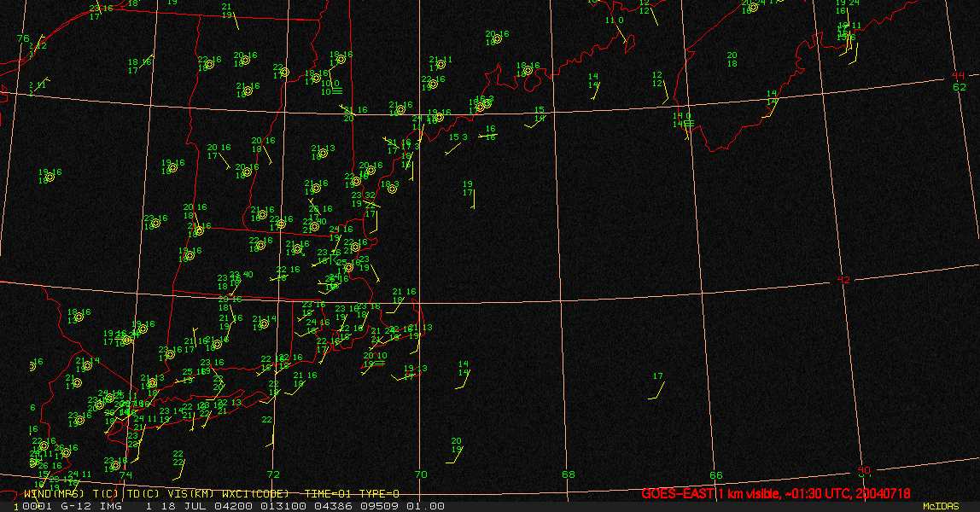Click the longitude label 66

pyautogui.click(x=716, y=475)
